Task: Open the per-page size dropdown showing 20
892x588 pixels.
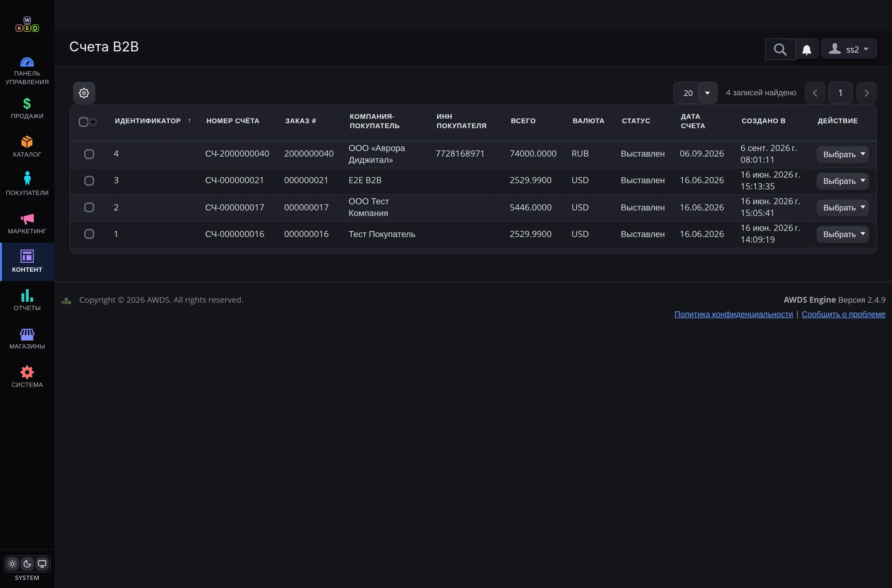Action: click(695, 93)
